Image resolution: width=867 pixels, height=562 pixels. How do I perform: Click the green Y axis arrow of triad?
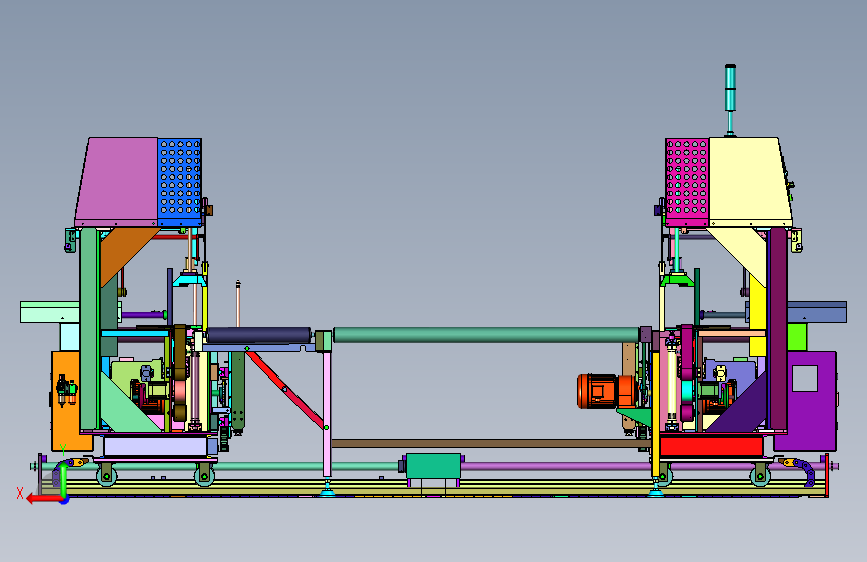click(x=64, y=480)
